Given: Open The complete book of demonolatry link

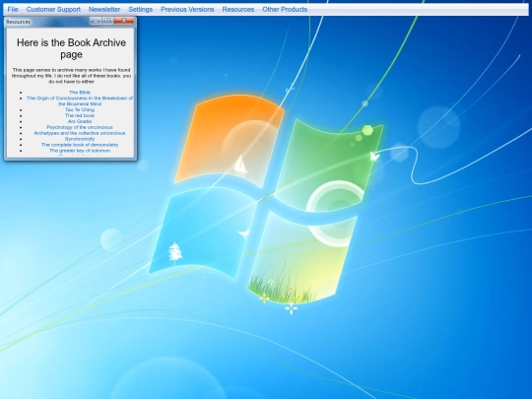Looking at the screenshot, I should [80, 145].
